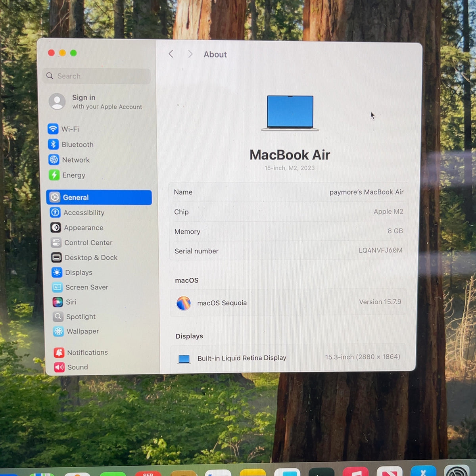The image size is (476, 476).
Task: Open Displays settings in sidebar
Action: coord(72,273)
